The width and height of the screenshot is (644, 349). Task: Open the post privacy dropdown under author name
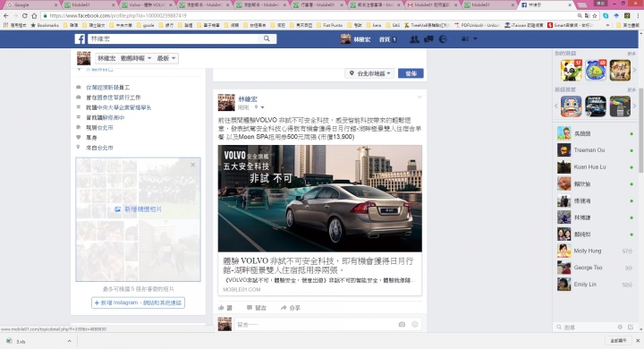click(x=259, y=107)
